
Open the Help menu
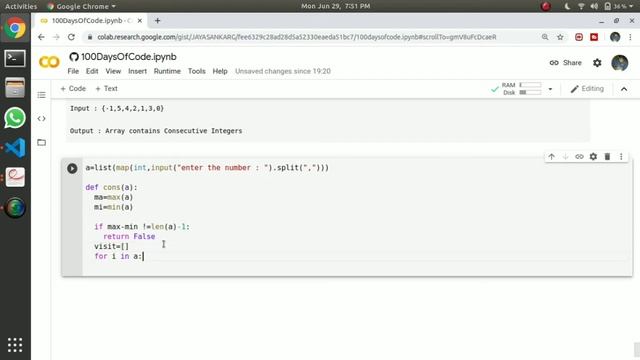(x=220, y=71)
